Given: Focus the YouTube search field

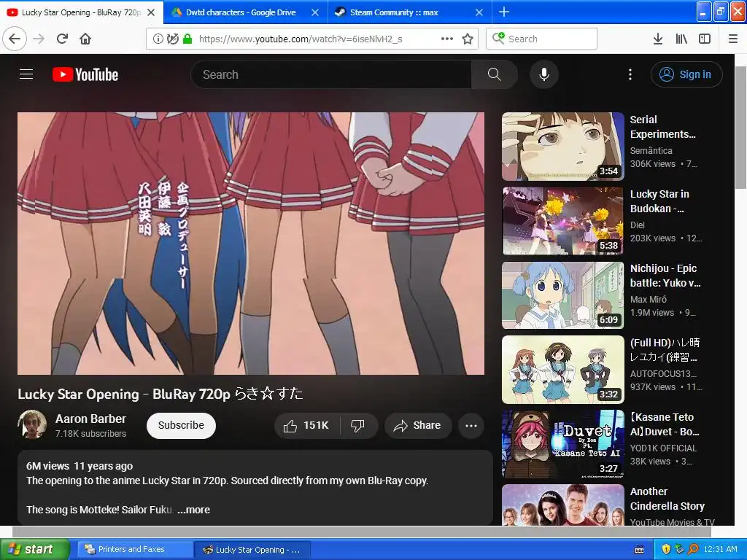Looking at the screenshot, I should click(331, 74).
